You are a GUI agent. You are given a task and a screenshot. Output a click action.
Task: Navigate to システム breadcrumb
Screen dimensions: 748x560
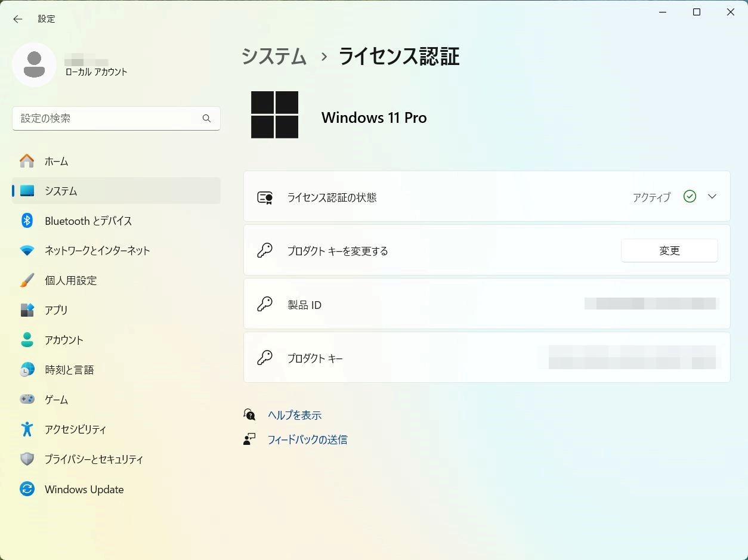click(274, 56)
